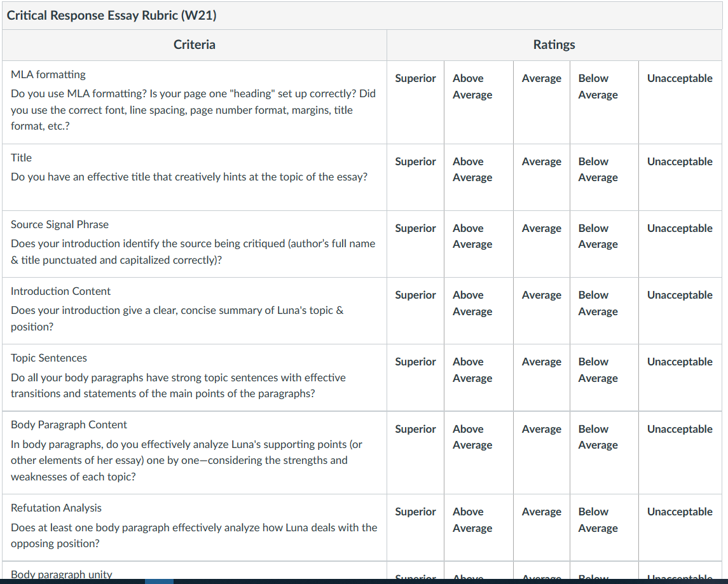Click the Source Signal Phrase criterion heading
The width and height of the screenshot is (728, 584).
pyautogui.click(x=60, y=224)
